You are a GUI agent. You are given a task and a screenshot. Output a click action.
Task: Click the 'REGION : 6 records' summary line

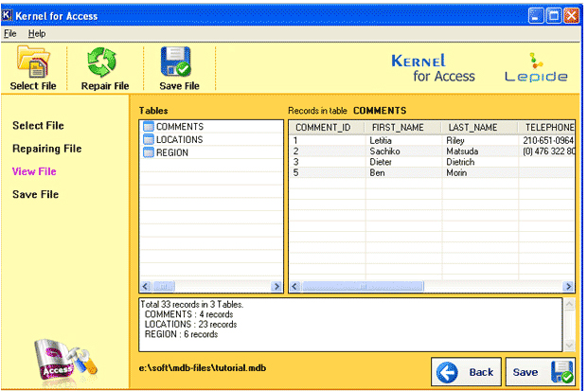coord(181,334)
